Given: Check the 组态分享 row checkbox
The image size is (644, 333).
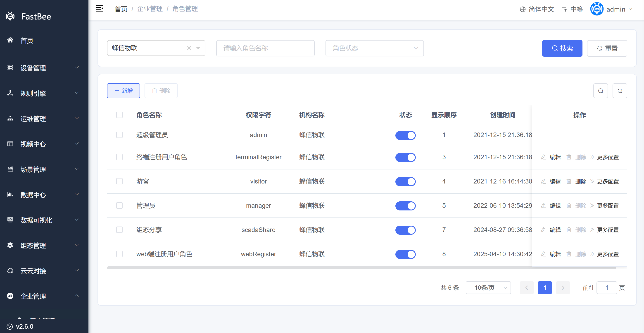Looking at the screenshot, I should coord(119,230).
